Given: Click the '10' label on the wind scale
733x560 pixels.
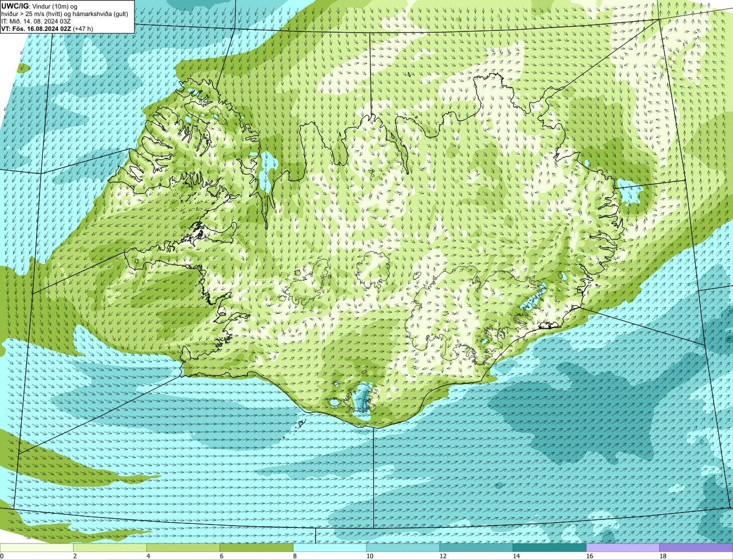Looking at the screenshot, I should coord(370,556).
